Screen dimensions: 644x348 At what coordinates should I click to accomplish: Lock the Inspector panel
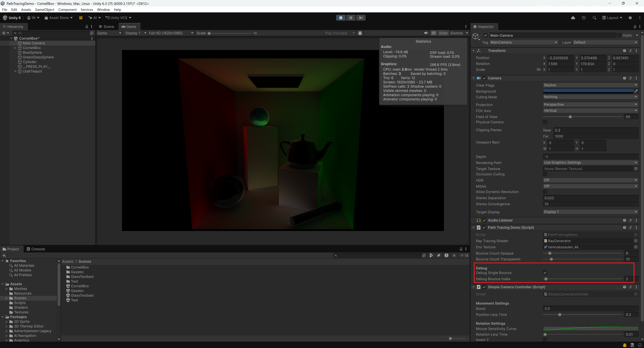tap(635, 26)
